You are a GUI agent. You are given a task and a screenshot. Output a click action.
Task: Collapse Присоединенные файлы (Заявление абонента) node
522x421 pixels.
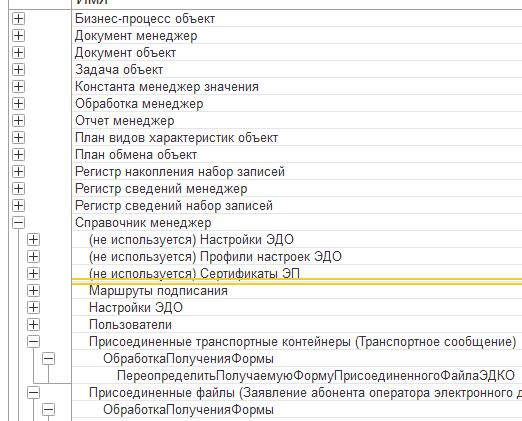click(x=33, y=393)
